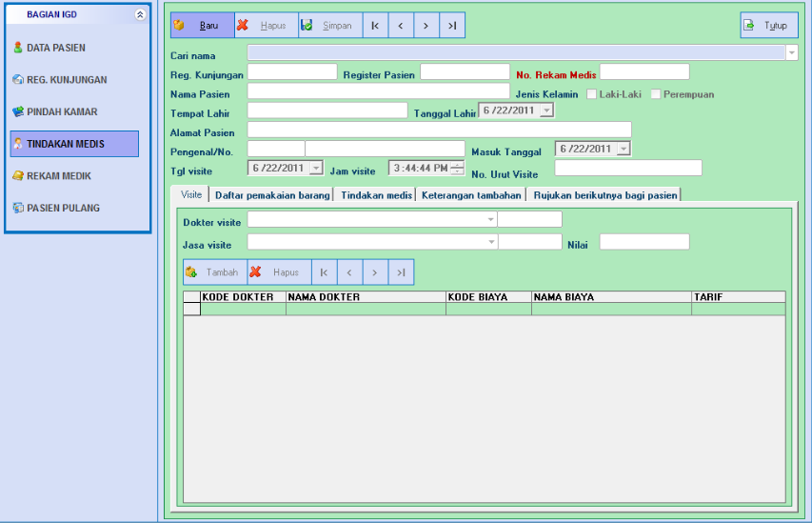Switch to Daftar pemakaian barang tab
Image resolution: width=812 pixels, height=523 pixels.
point(272,195)
